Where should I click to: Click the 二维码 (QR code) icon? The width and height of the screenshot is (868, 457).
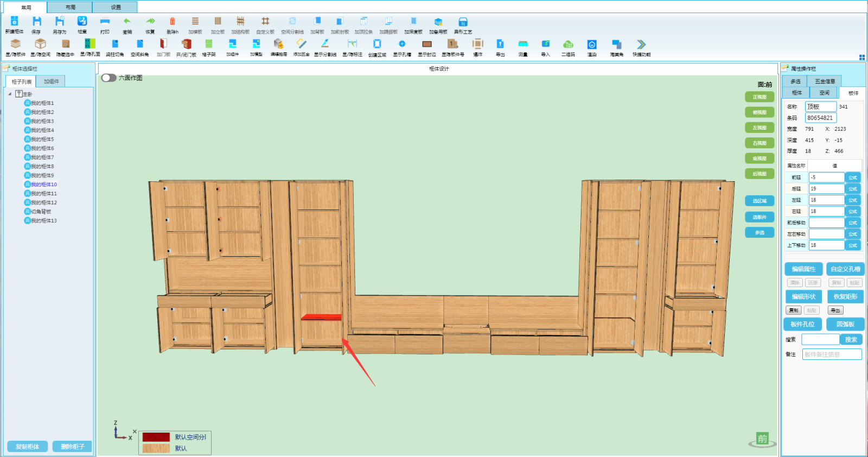point(568,45)
